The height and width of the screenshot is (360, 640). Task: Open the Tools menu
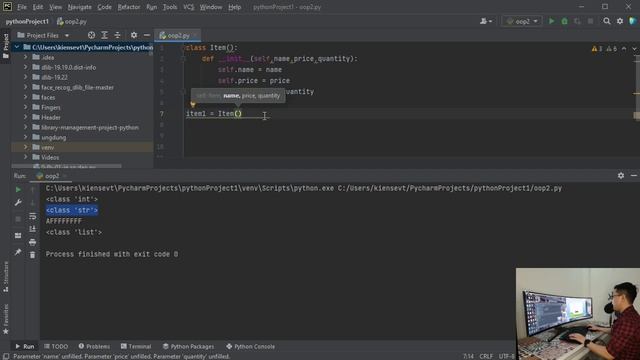170,7
